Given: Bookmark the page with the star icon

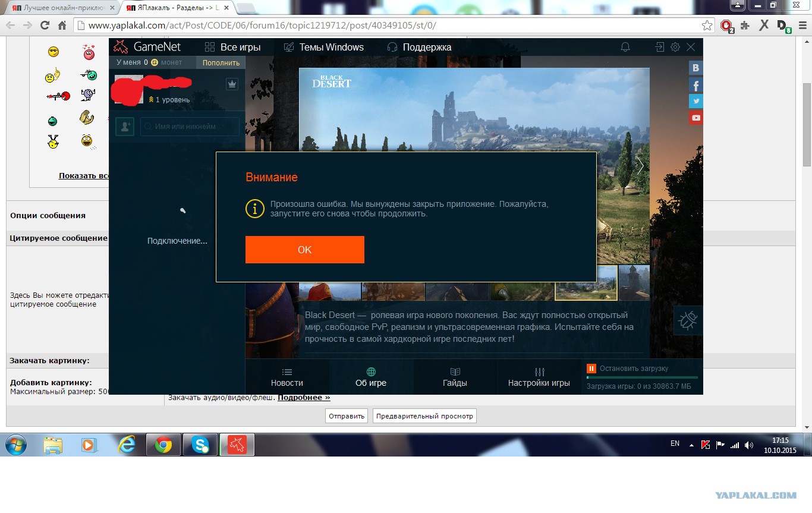Looking at the screenshot, I should 707,26.
